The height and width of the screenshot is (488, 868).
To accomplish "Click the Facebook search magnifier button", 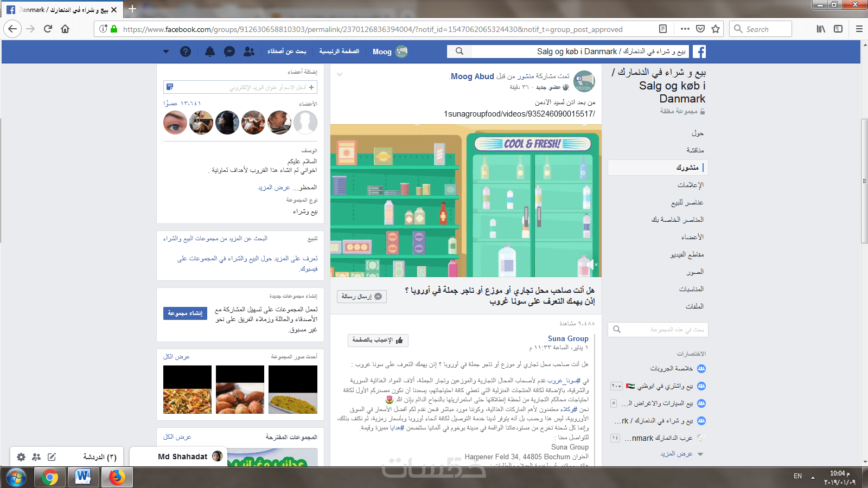I will click(459, 52).
